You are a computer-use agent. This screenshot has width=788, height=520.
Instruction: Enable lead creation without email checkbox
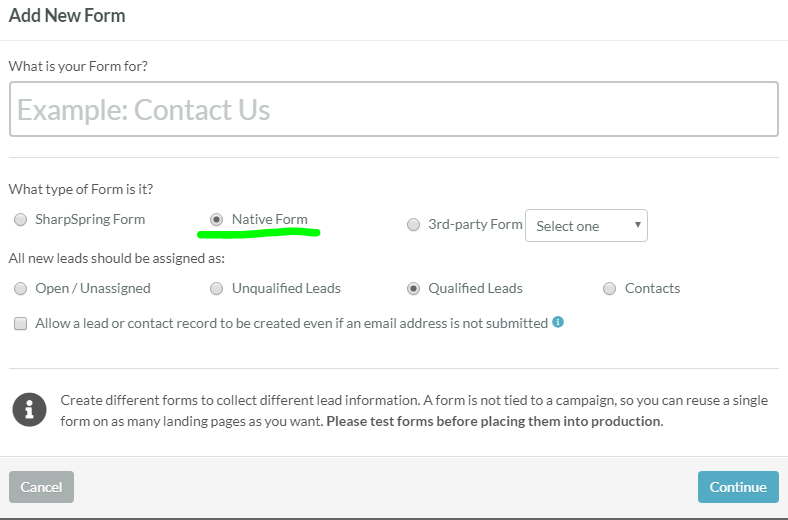click(x=21, y=324)
